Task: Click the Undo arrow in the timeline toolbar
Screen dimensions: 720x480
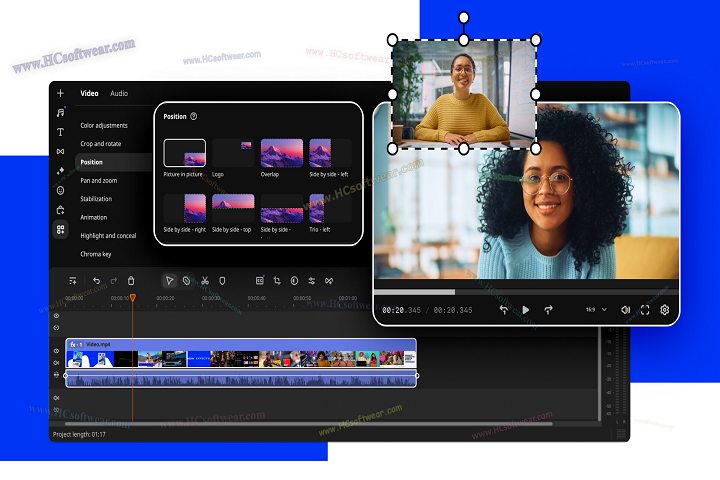Action: coord(96,281)
